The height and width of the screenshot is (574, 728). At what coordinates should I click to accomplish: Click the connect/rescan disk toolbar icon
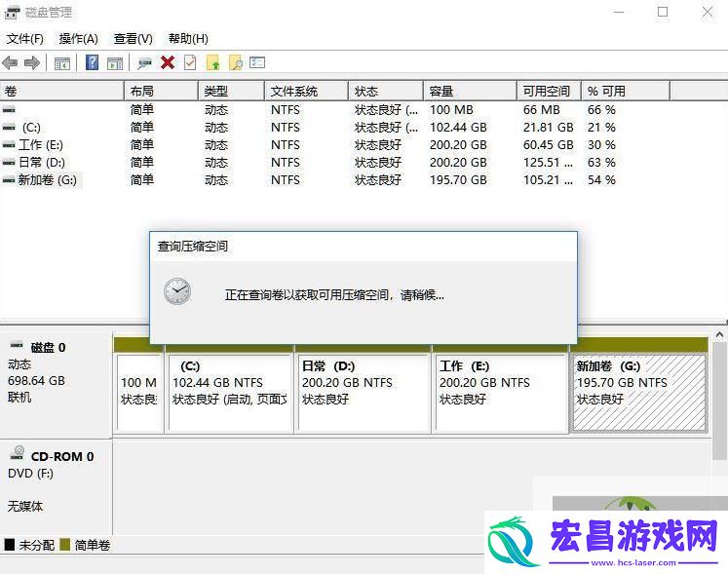click(x=144, y=63)
